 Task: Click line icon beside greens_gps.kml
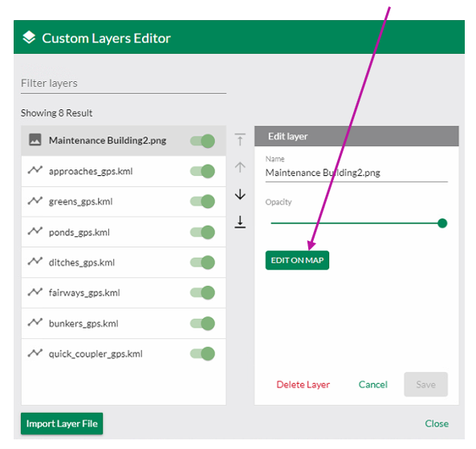35,201
